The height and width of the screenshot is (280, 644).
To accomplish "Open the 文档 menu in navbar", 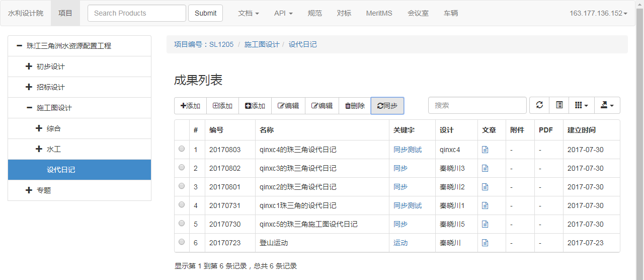I will (x=249, y=13).
